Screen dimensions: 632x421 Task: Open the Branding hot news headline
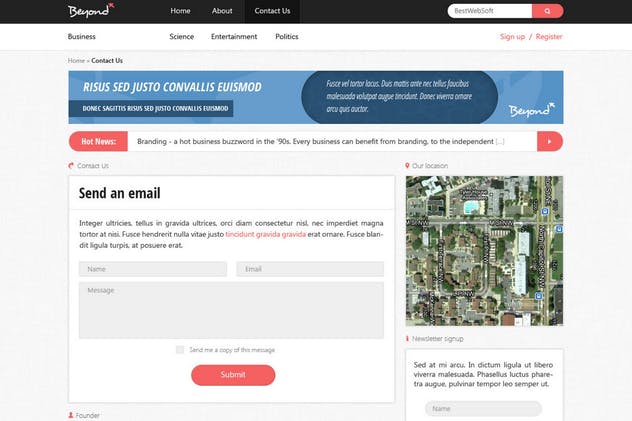click(320, 141)
